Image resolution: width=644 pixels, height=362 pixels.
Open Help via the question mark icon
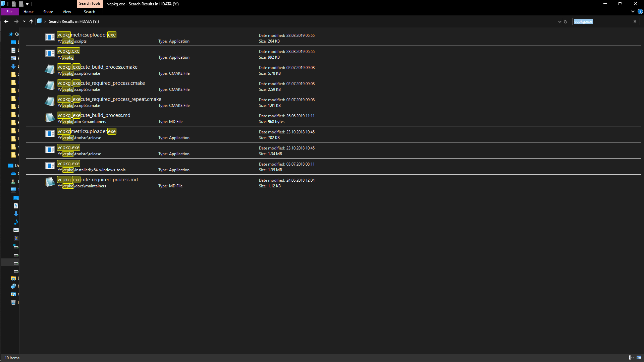point(640,11)
